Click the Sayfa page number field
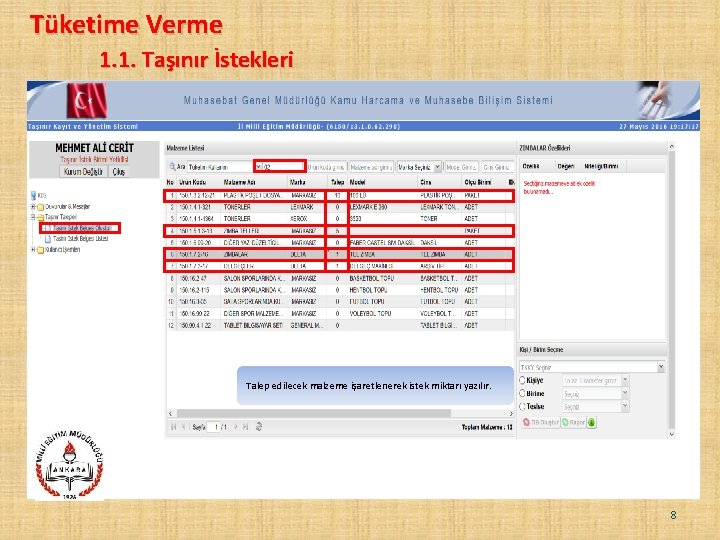720x540 pixels. [x=214, y=427]
